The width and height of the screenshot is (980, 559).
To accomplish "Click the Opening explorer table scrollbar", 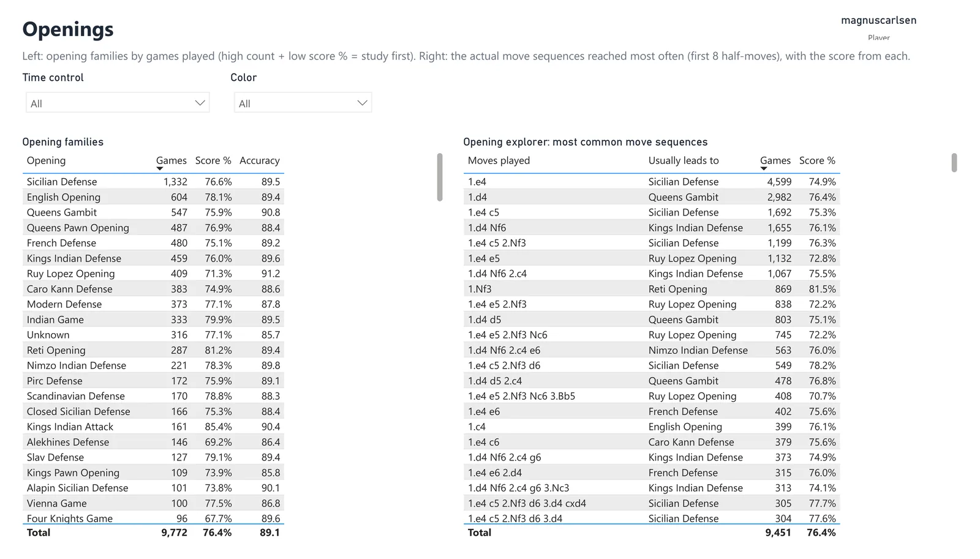I will click(x=954, y=163).
